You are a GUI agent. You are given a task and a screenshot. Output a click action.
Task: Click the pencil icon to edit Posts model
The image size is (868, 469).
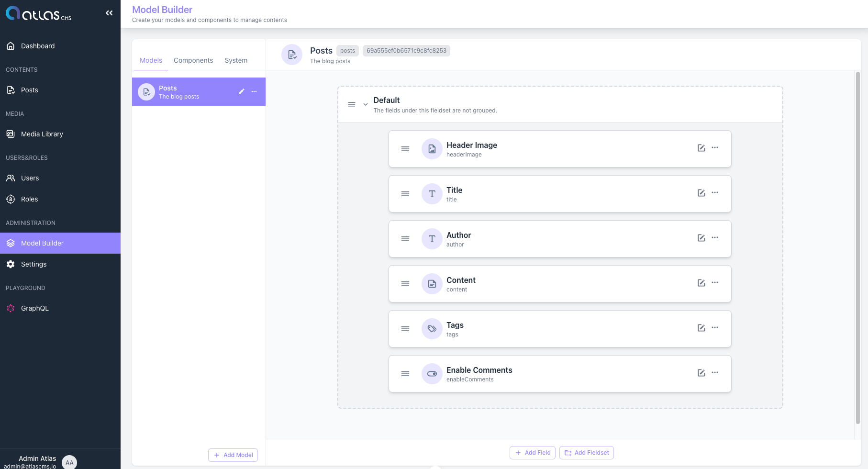click(x=242, y=91)
